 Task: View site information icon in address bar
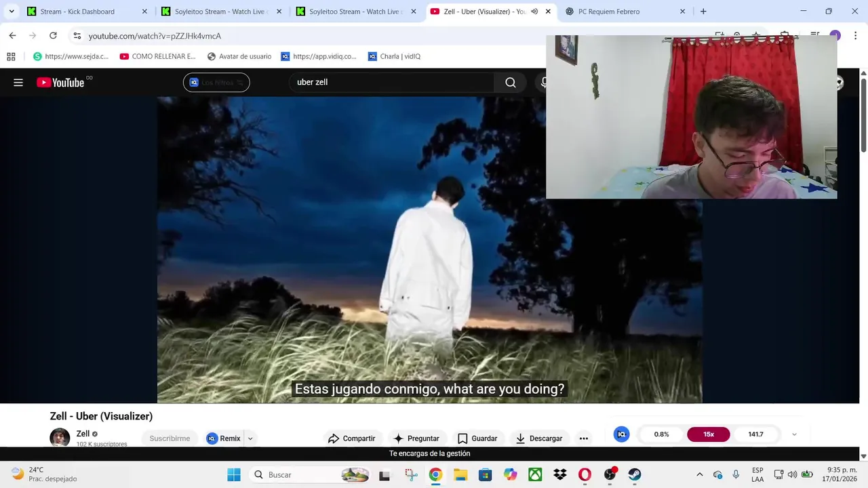pyautogui.click(x=77, y=36)
